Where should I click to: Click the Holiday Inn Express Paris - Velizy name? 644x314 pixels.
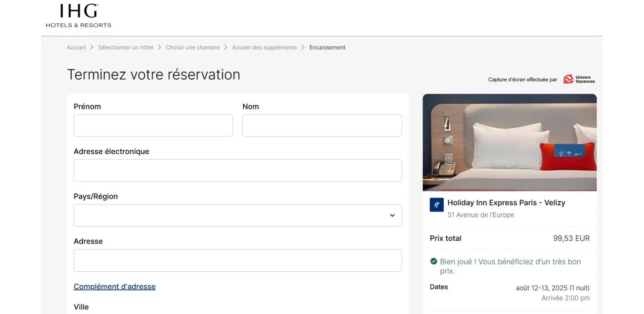point(506,203)
